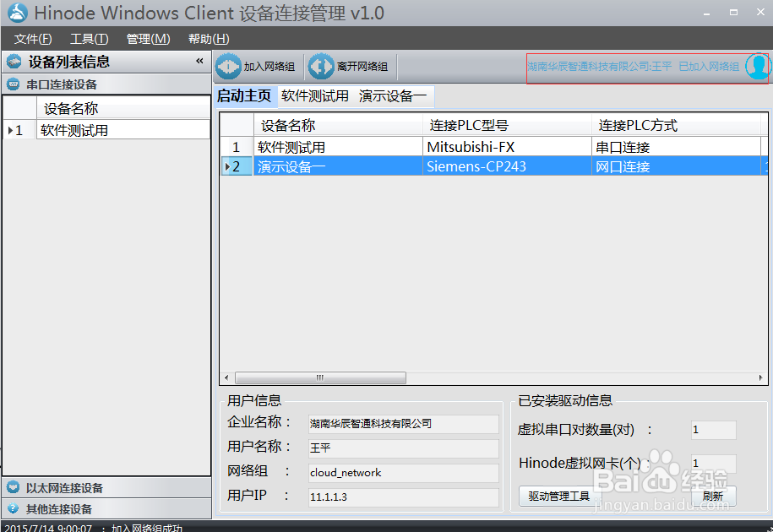Click the 加入网络组 button label
Screen dimensions: 773x532
point(269,67)
